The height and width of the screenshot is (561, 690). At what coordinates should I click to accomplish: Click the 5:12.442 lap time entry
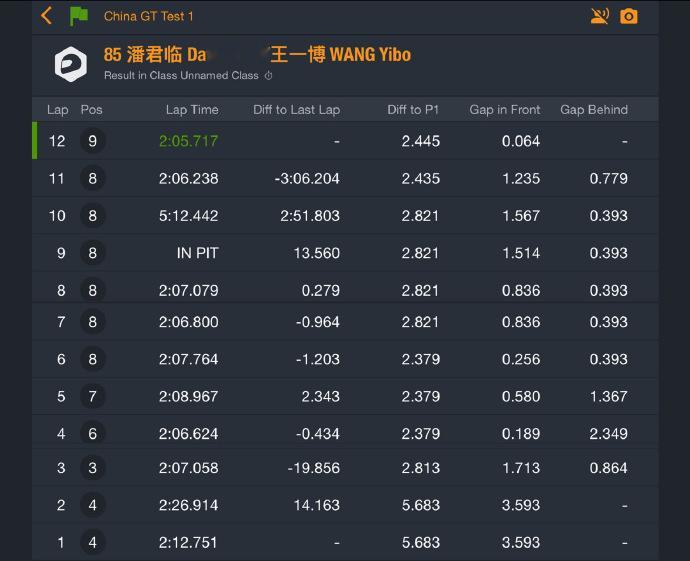(188, 216)
